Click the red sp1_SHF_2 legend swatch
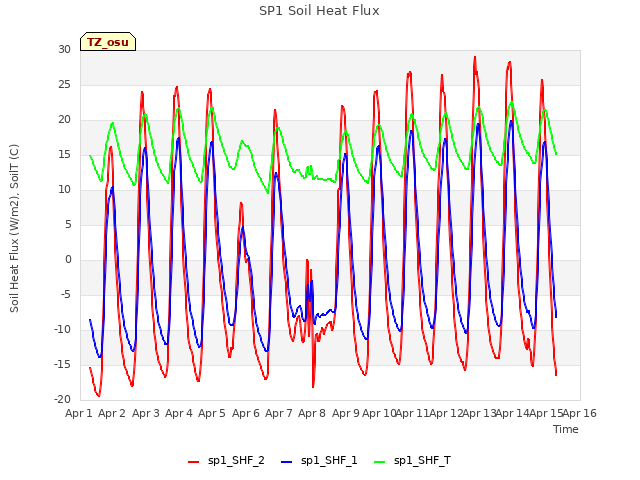Screen dimensions: 640x480 [x=193, y=462]
